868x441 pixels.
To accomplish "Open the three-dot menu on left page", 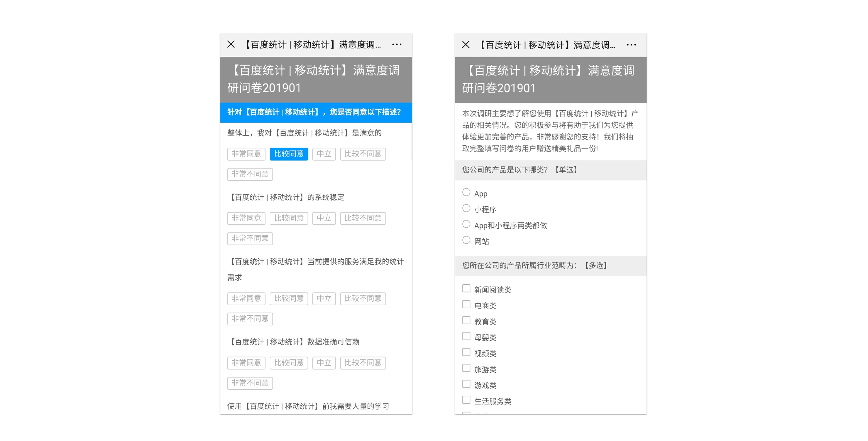I will pos(397,44).
